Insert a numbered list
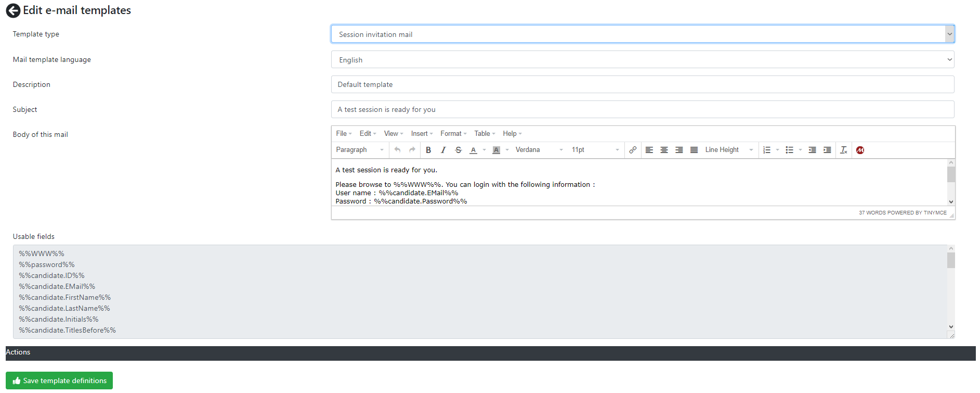The height and width of the screenshot is (393, 980). 767,150
